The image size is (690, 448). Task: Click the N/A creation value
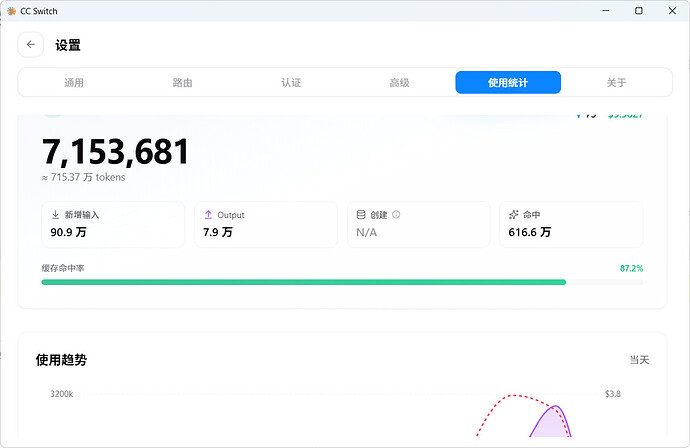(367, 232)
